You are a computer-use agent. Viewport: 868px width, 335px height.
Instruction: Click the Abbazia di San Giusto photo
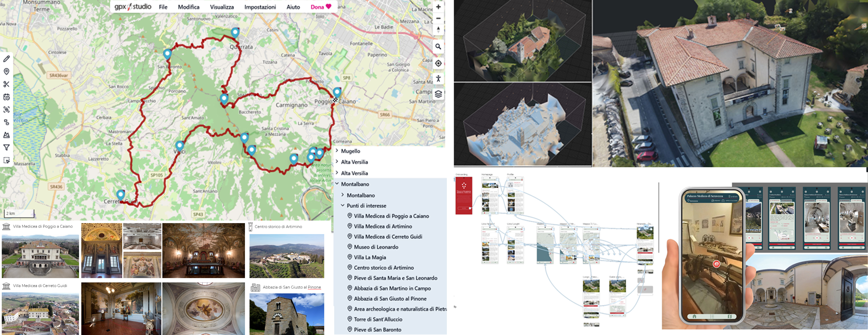point(286,314)
